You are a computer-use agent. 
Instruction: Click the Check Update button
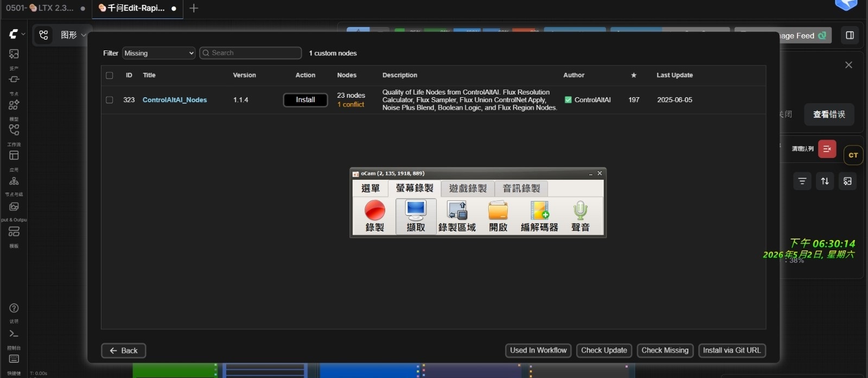[x=604, y=350]
